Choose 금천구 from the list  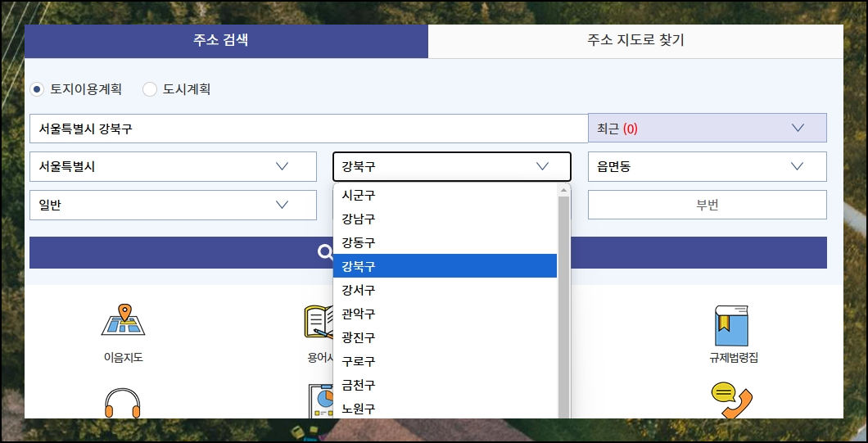coord(445,385)
